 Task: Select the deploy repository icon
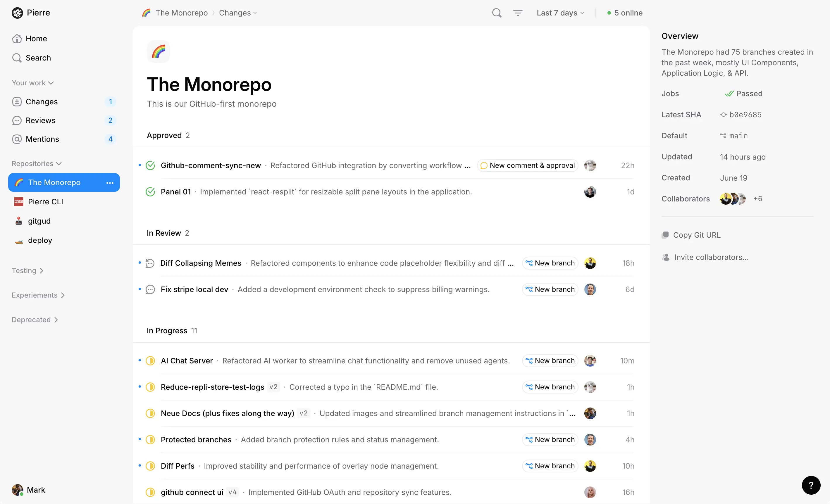pyautogui.click(x=18, y=240)
